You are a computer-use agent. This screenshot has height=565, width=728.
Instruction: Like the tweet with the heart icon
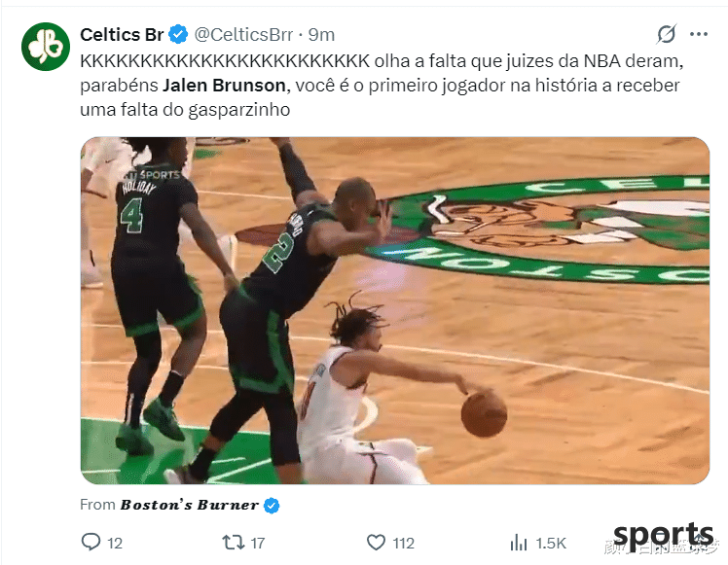point(376,542)
